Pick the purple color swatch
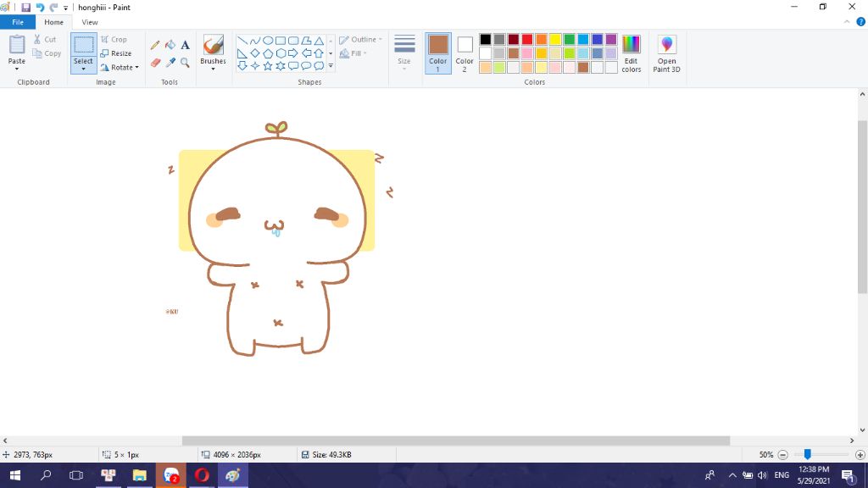Image resolution: width=868 pixels, height=488 pixels. pyautogui.click(x=611, y=39)
